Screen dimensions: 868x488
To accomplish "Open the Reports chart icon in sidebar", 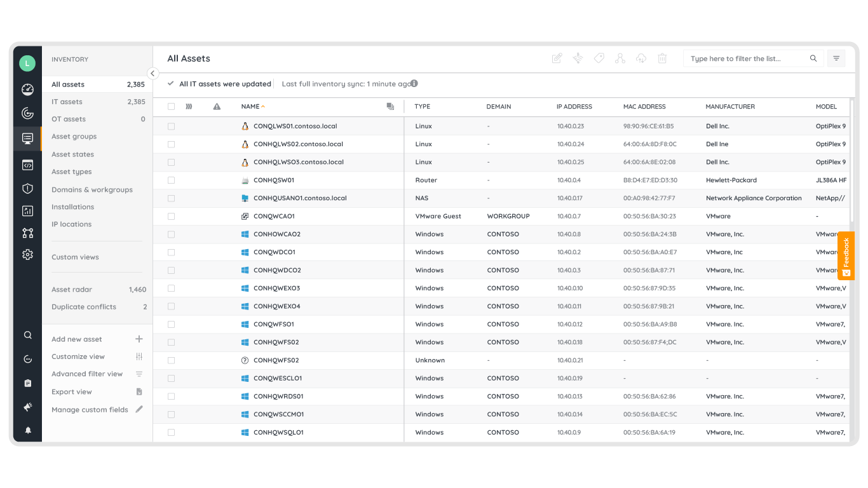I will coord(27,210).
